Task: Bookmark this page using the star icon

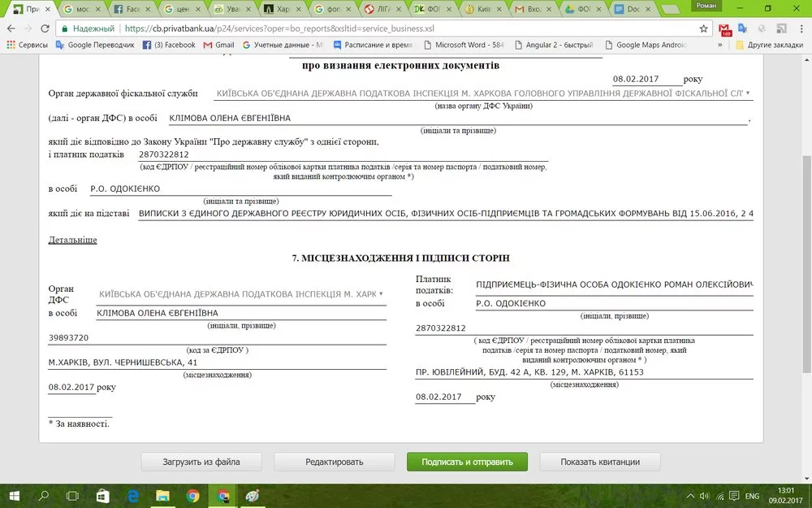Action: point(703,28)
